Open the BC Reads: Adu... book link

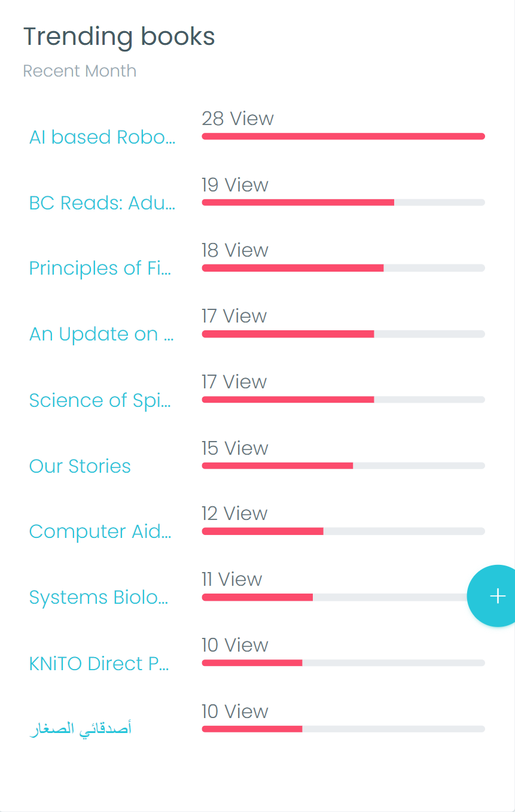pyautogui.click(x=102, y=203)
